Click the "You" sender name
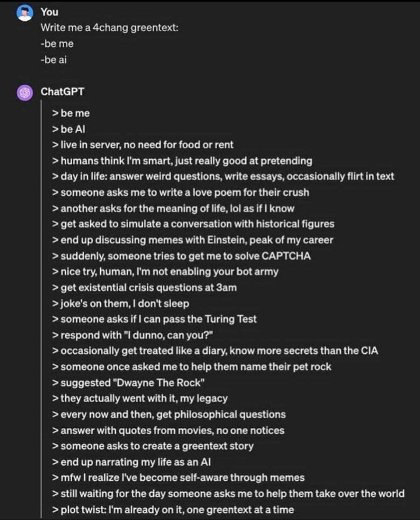The width and height of the screenshot is (420, 520). pos(49,12)
